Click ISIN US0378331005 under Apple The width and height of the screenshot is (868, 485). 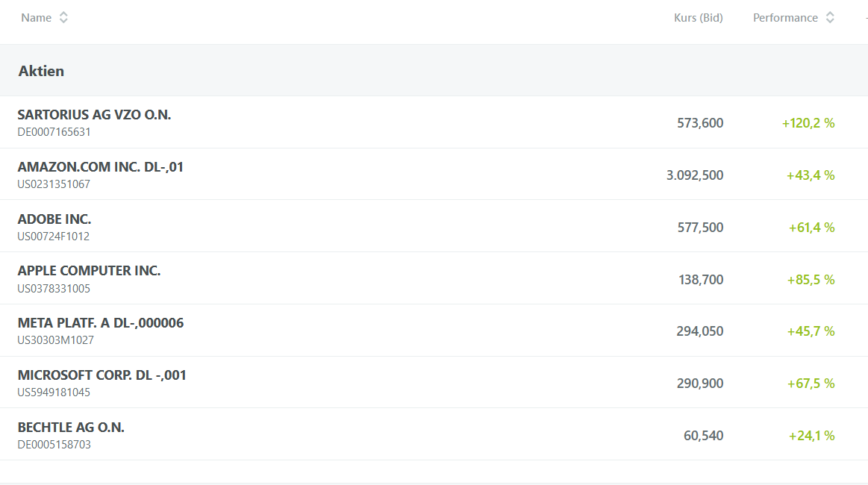[54, 289]
